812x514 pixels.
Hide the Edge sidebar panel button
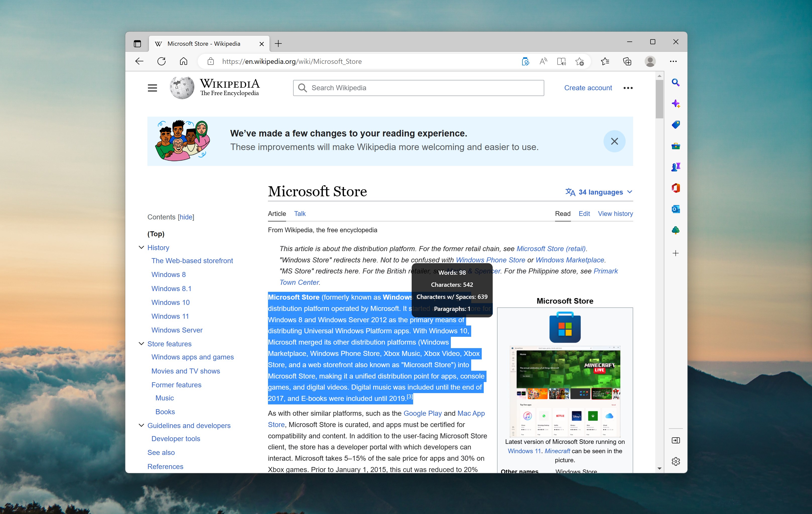pyautogui.click(x=675, y=440)
